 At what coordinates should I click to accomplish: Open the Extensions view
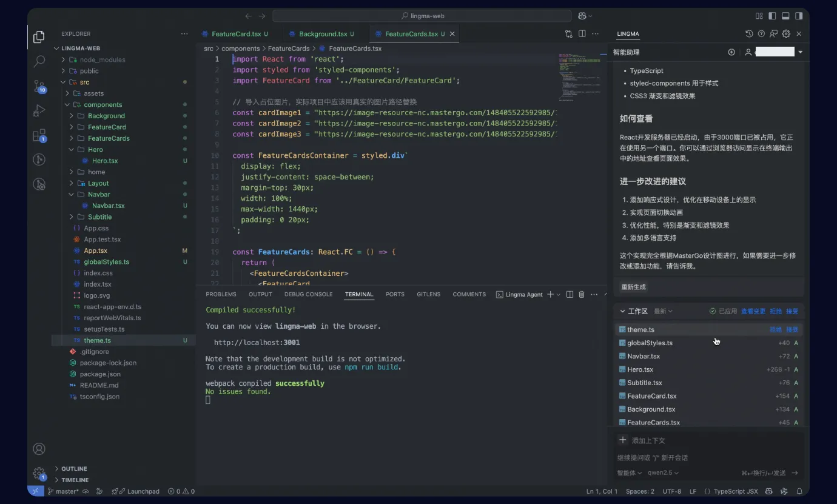(39, 135)
